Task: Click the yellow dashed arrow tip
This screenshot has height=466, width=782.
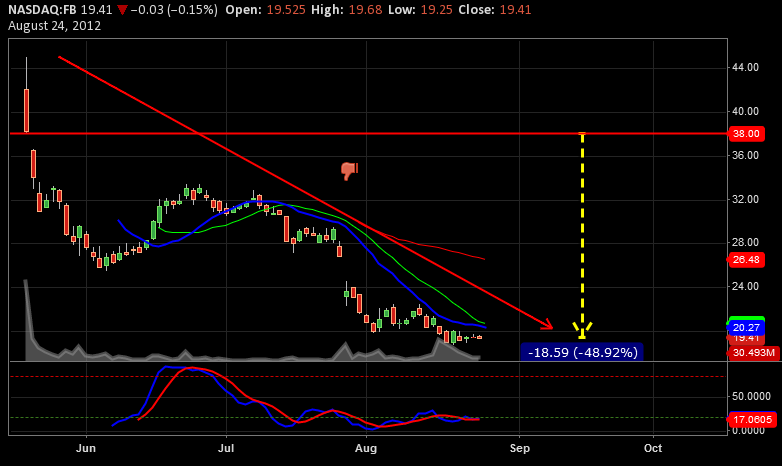Action: point(582,331)
